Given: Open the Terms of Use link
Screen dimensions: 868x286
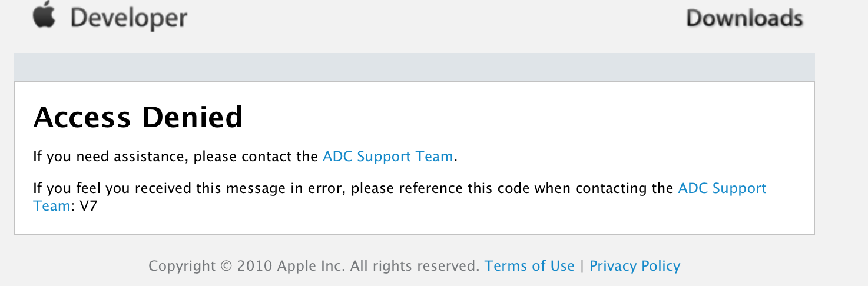Looking at the screenshot, I should [529, 266].
